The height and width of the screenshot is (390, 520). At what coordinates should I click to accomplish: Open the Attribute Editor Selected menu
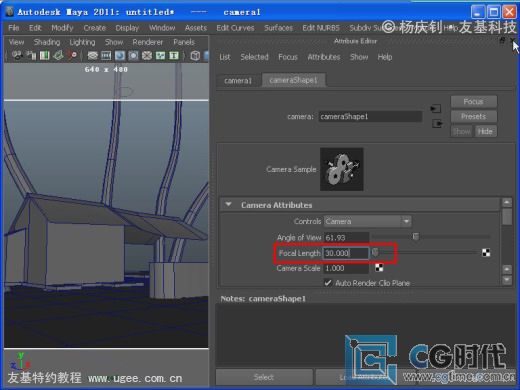[x=254, y=57]
